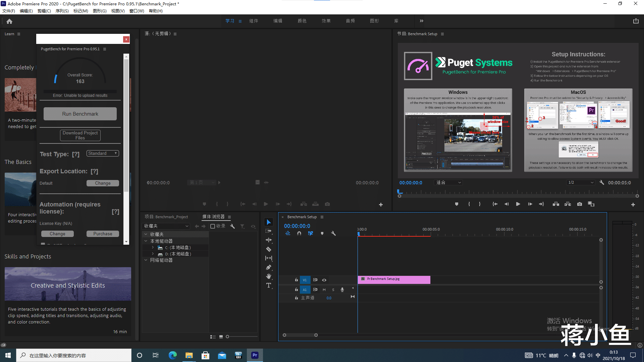Open timeline display settings wrench
Image resolution: width=644 pixels, height=362 pixels.
[333, 233]
